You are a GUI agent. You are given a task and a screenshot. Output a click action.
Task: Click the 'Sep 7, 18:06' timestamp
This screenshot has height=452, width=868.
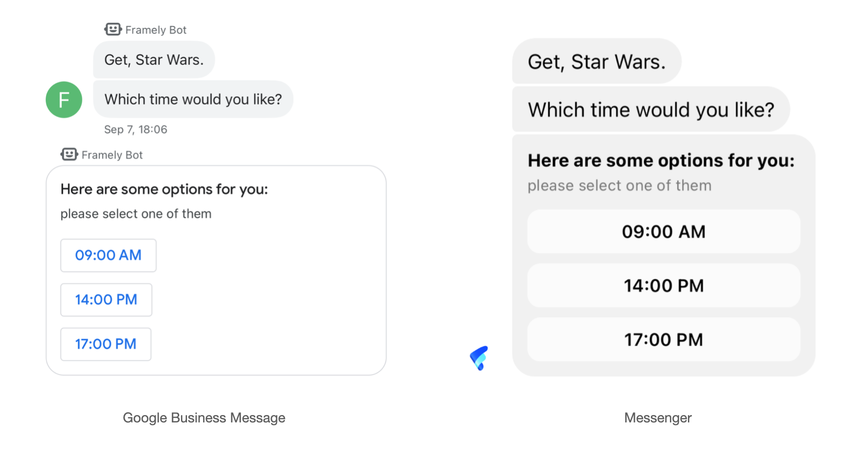[x=136, y=129]
